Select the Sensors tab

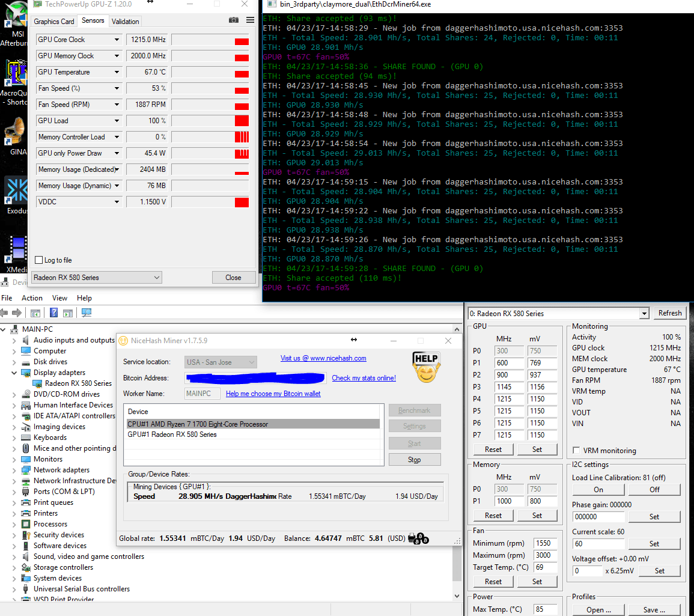pyautogui.click(x=93, y=21)
